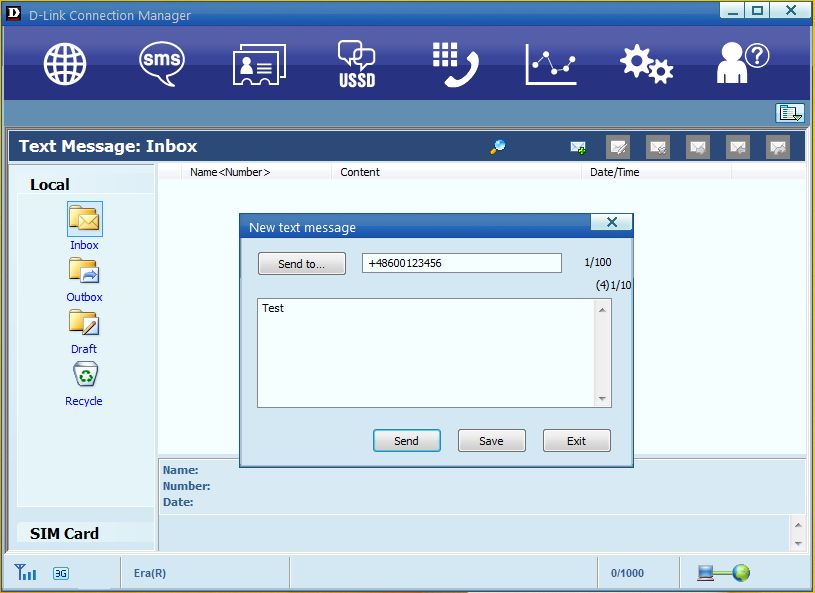Click the Send button
The width and height of the screenshot is (815, 593).
[x=406, y=441]
